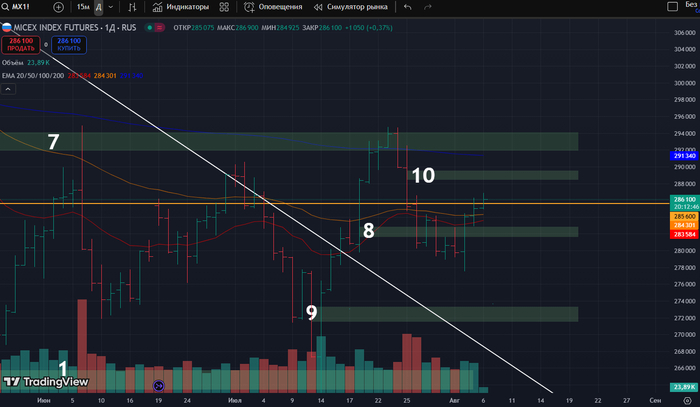Click the red ПРОДАТЬ sell button
The height and width of the screenshot is (407, 700).
pos(20,44)
